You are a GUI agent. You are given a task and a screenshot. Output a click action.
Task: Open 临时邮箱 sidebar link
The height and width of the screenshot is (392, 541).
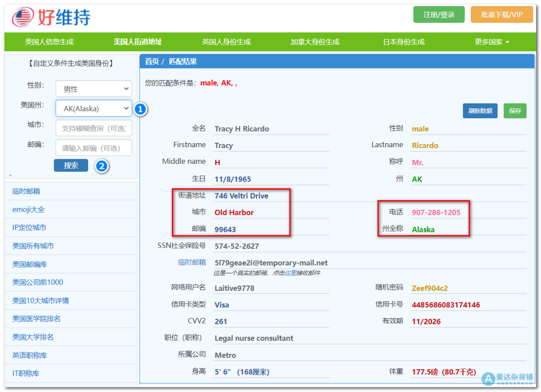tap(26, 191)
